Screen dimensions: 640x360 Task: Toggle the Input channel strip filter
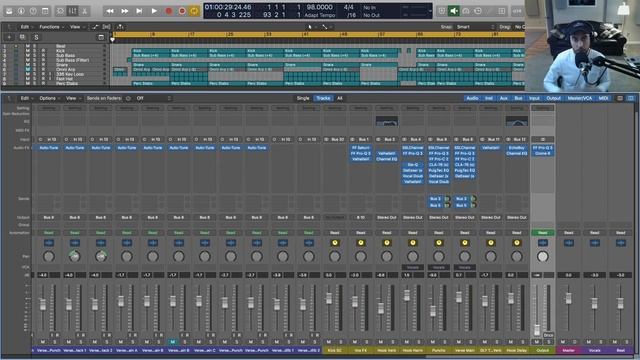tap(534, 98)
